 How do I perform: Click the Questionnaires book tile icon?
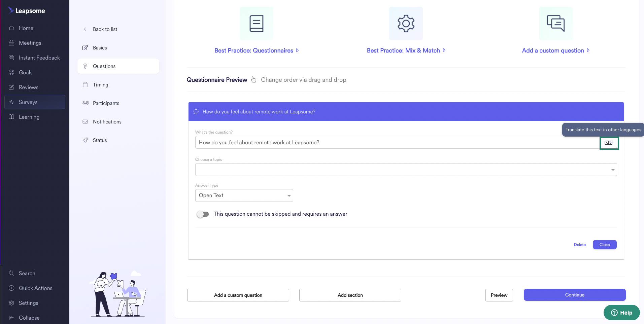point(257,24)
